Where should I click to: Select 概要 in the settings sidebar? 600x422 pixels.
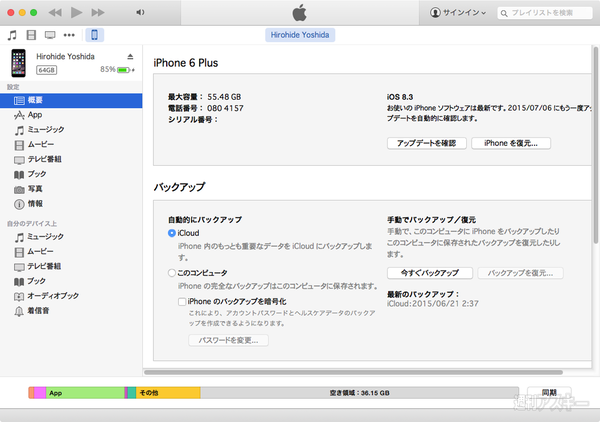(71, 100)
